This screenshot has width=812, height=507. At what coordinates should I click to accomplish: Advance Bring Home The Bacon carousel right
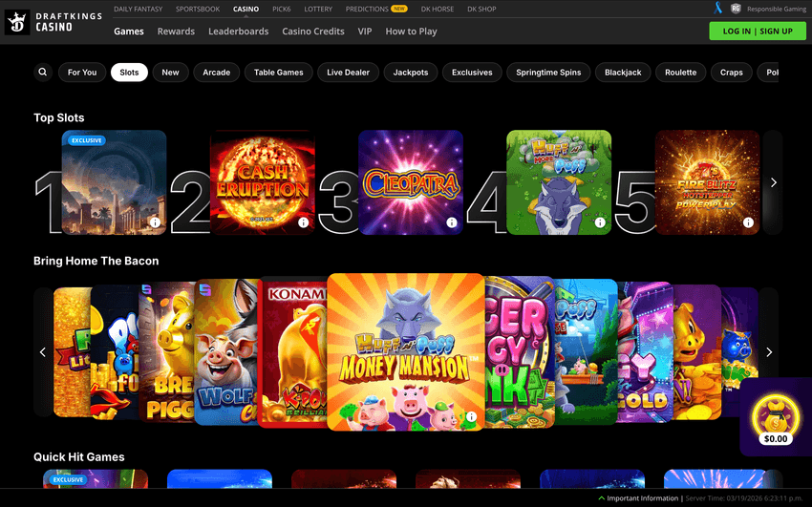click(769, 352)
